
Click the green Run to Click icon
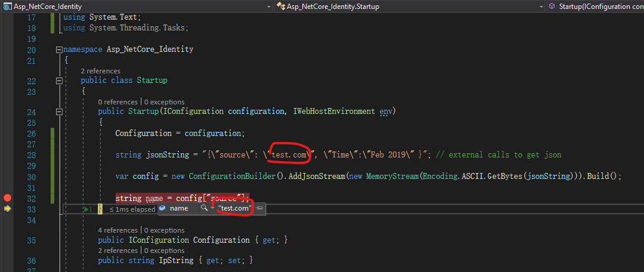pos(88,209)
